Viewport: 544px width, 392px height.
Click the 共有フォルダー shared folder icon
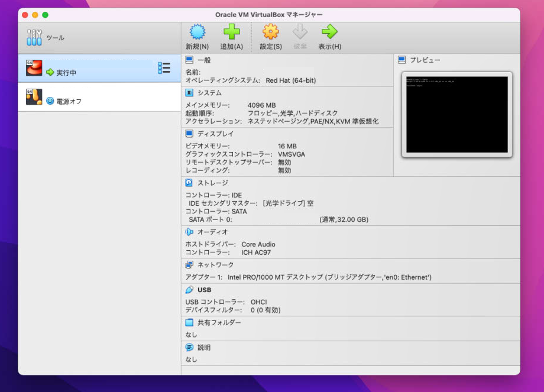tap(189, 322)
